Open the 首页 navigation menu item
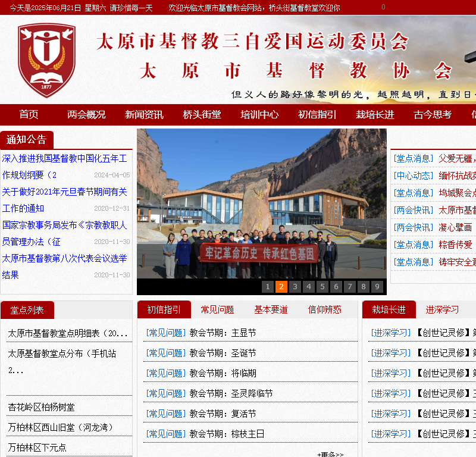The width and height of the screenshot is (476, 457). (27, 115)
